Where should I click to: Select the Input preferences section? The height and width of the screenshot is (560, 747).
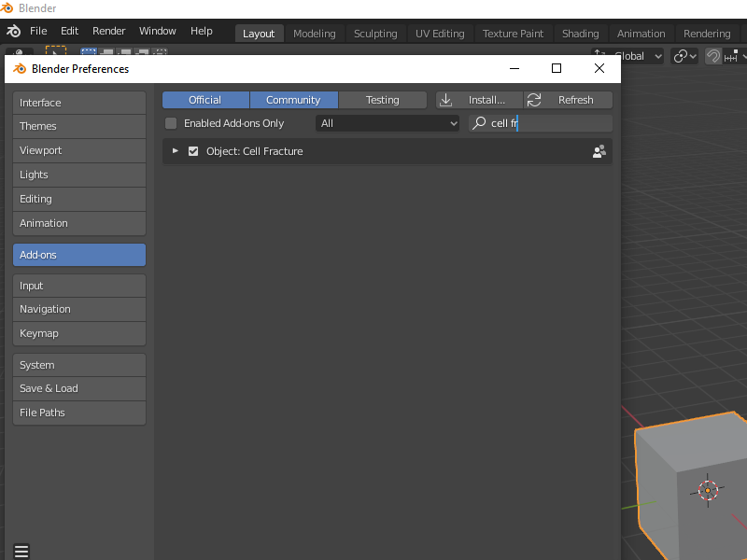(x=79, y=286)
